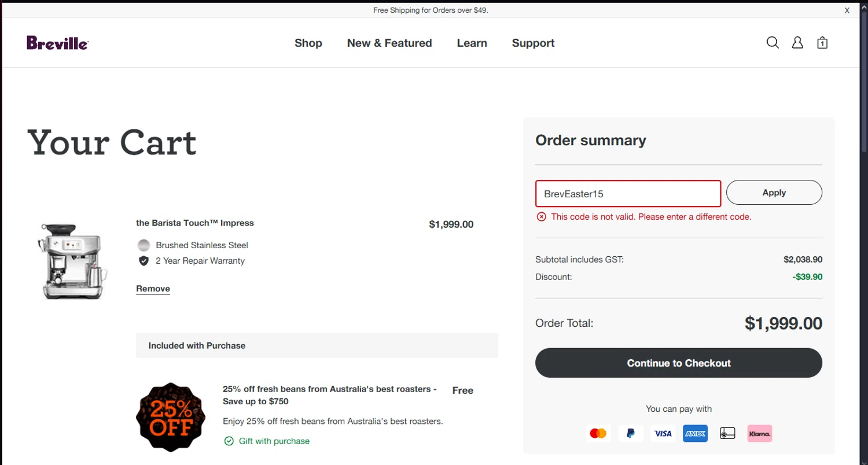Image resolution: width=868 pixels, height=465 pixels.
Task: Click the Visa payment icon
Action: pyautogui.click(x=663, y=433)
